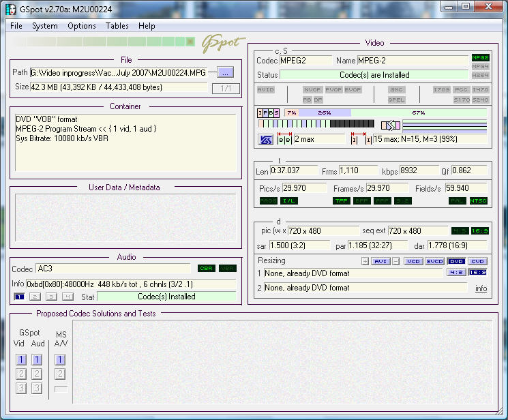Click the I/L interlaced indicator
Screen dimensions: 508x420
(x=288, y=201)
